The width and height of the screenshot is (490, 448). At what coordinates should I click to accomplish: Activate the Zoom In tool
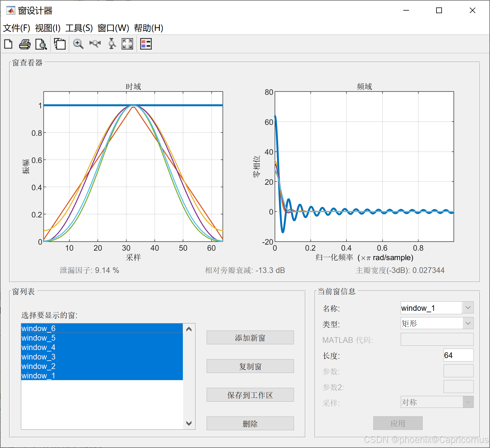coord(78,44)
